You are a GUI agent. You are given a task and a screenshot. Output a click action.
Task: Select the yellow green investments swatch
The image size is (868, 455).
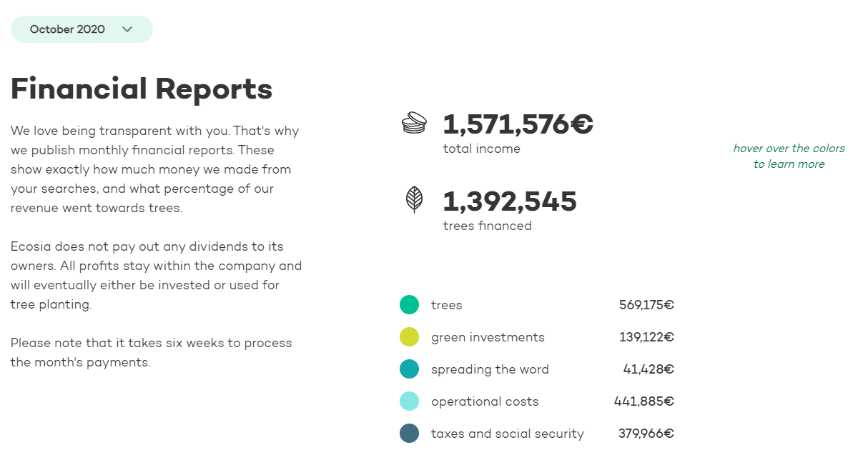point(409,337)
